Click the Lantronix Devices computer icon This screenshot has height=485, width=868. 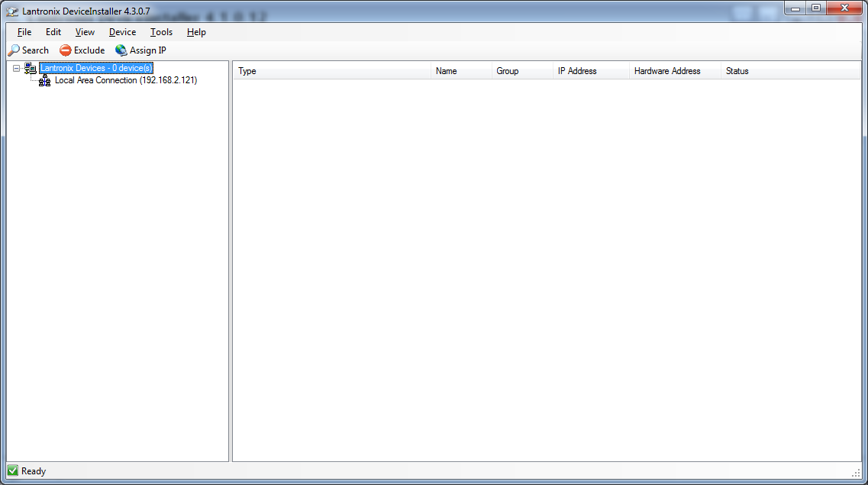(31, 69)
